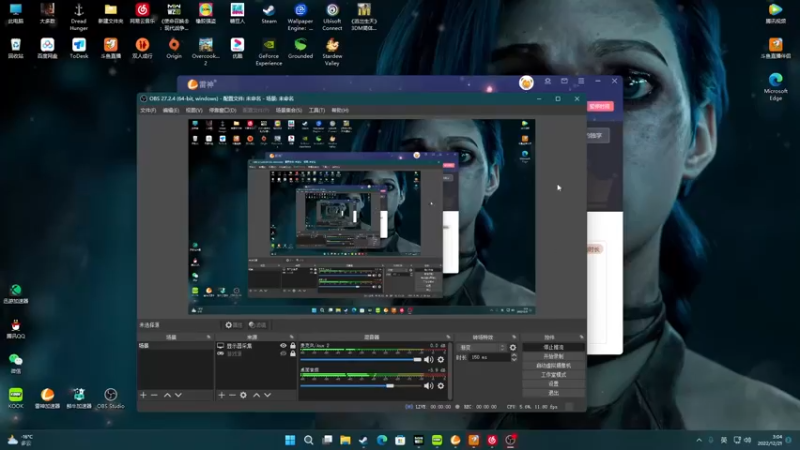
Task: Pop out the scenes dock panel
Action: [209, 337]
